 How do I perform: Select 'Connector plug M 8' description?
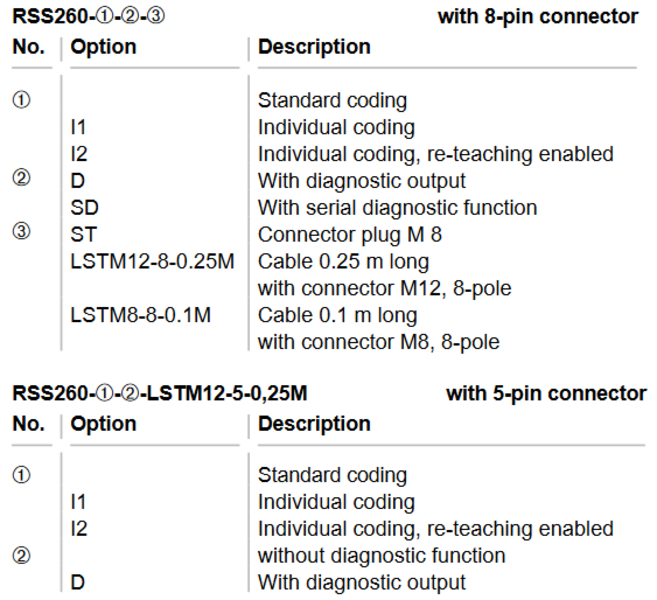pos(350,235)
